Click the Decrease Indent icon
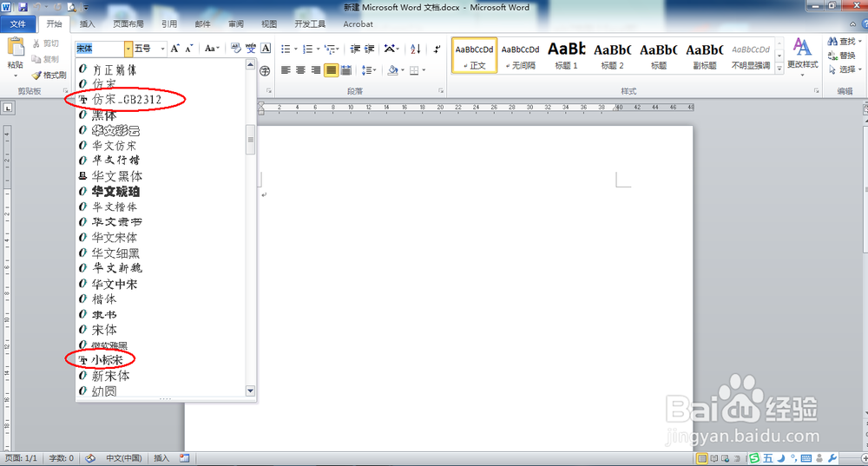 (355, 49)
